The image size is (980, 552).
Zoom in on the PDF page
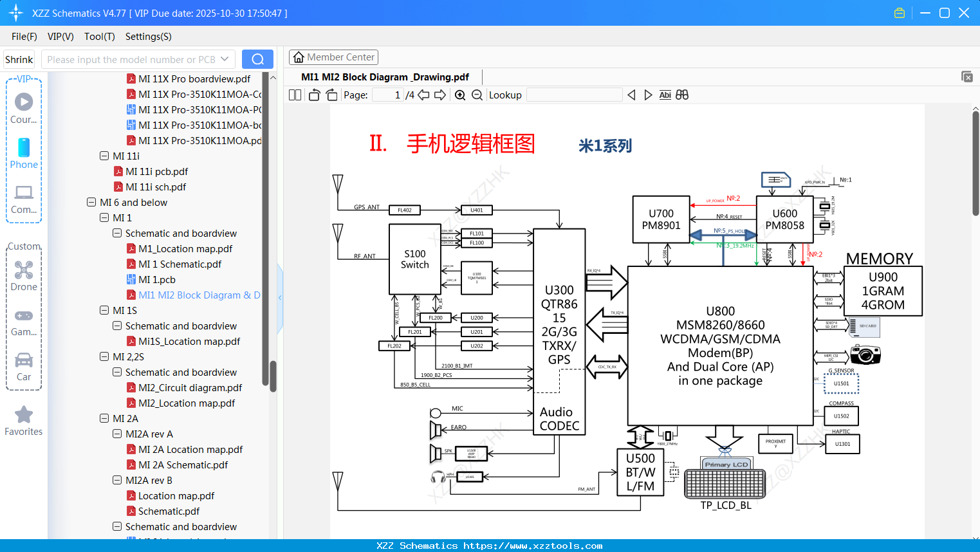[459, 95]
